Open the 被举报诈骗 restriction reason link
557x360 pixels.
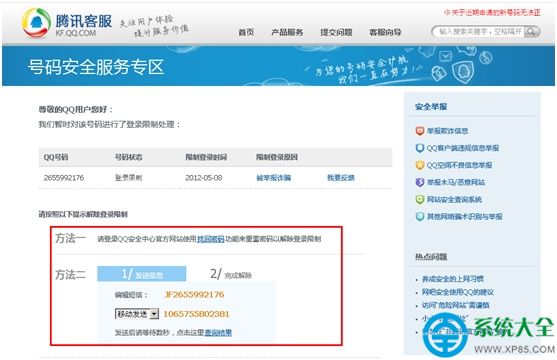274,178
